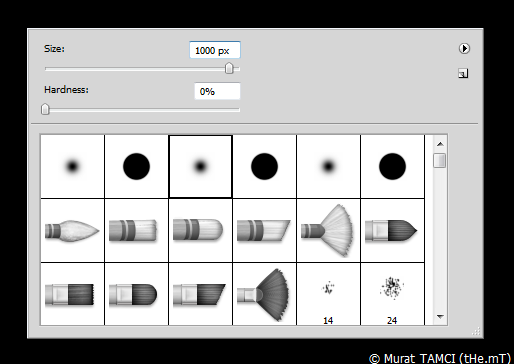Choose the last hard round brush in top row
This screenshot has height=364, width=514.
[392, 166]
